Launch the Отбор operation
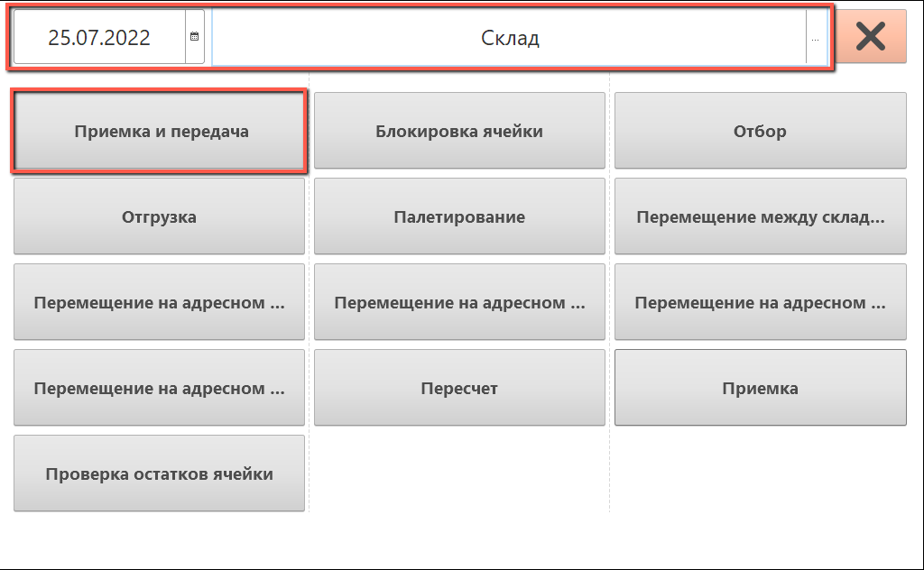Viewport: 924px width, 570px height. [760, 132]
